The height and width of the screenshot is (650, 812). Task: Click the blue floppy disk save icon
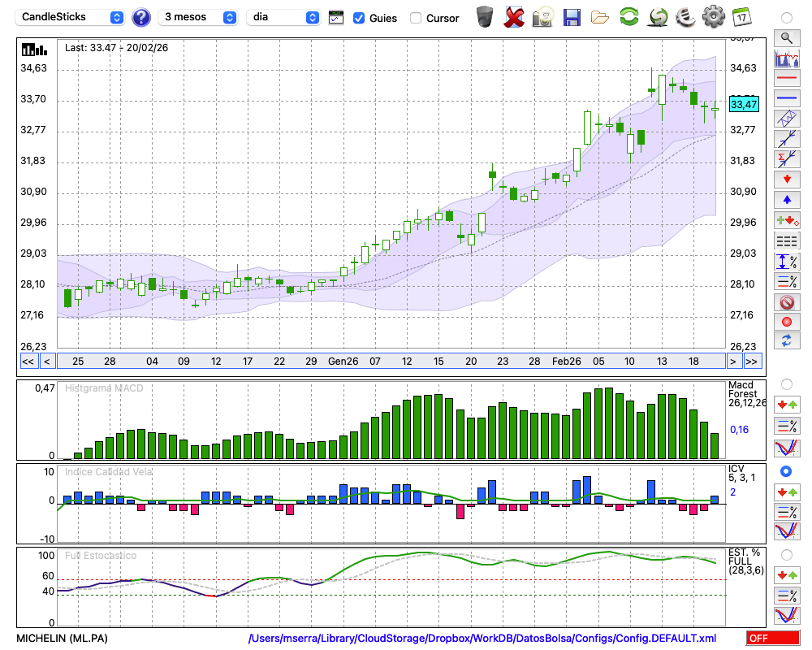click(572, 17)
